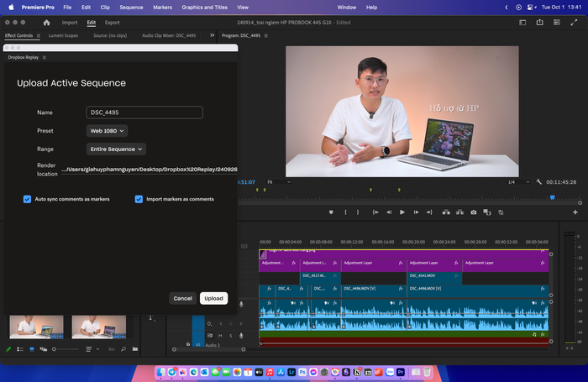Image resolution: width=588 pixels, height=382 pixels.
Task: Click the Cancel button
Action: [182, 298]
